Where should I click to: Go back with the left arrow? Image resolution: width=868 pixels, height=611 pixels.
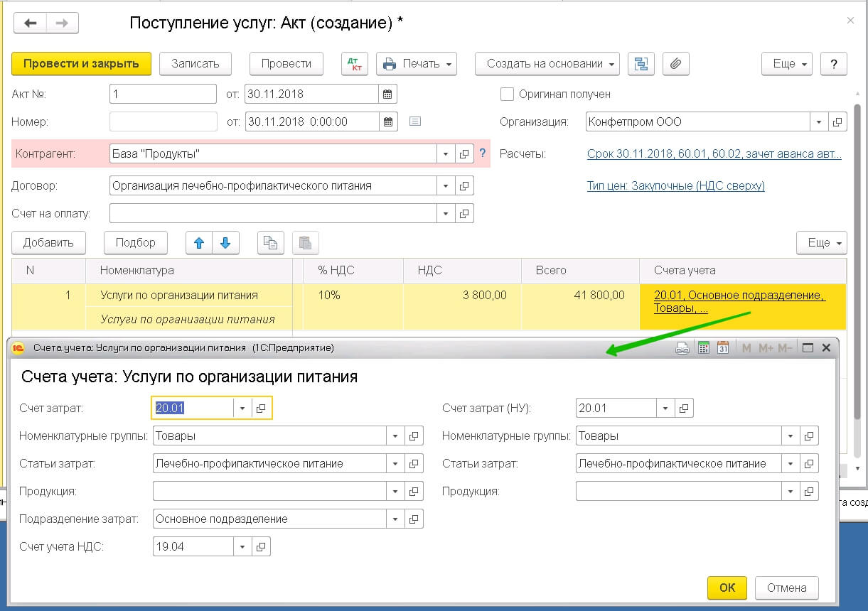coord(31,23)
